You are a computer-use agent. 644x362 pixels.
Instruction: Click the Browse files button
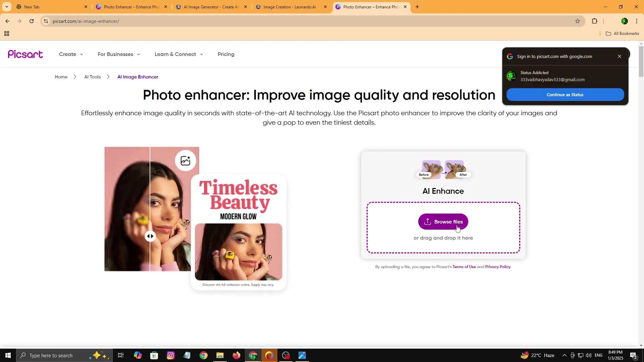point(443,222)
